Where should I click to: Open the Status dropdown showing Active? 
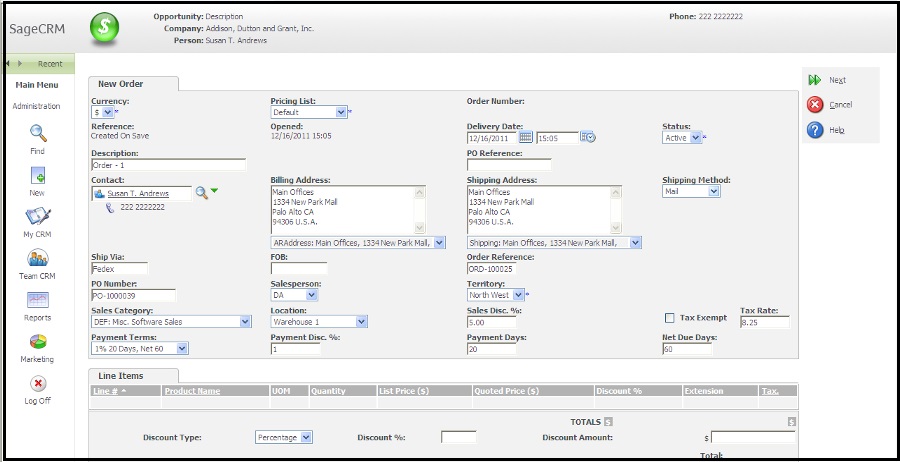tap(682, 138)
